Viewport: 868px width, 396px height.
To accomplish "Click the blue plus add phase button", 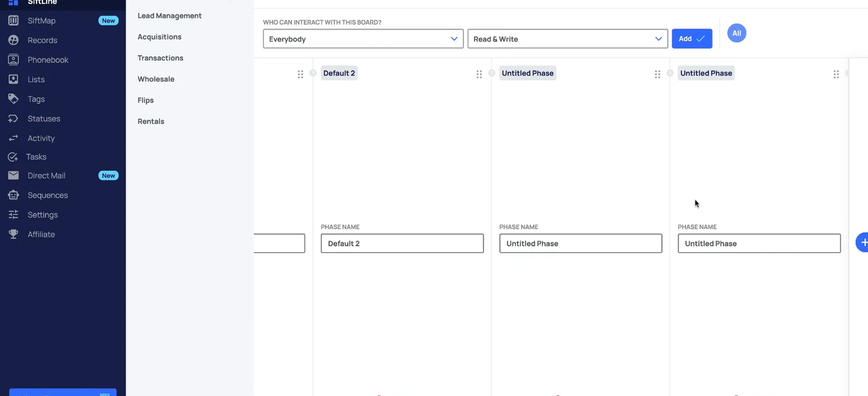I will [x=863, y=242].
